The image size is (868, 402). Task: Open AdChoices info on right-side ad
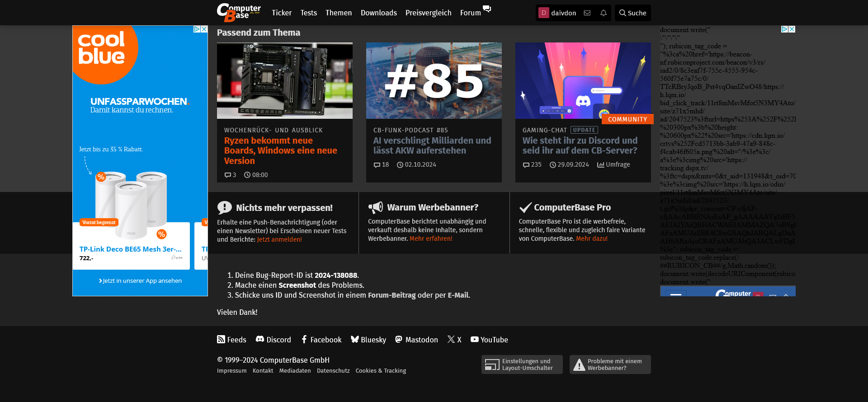pos(785,29)
